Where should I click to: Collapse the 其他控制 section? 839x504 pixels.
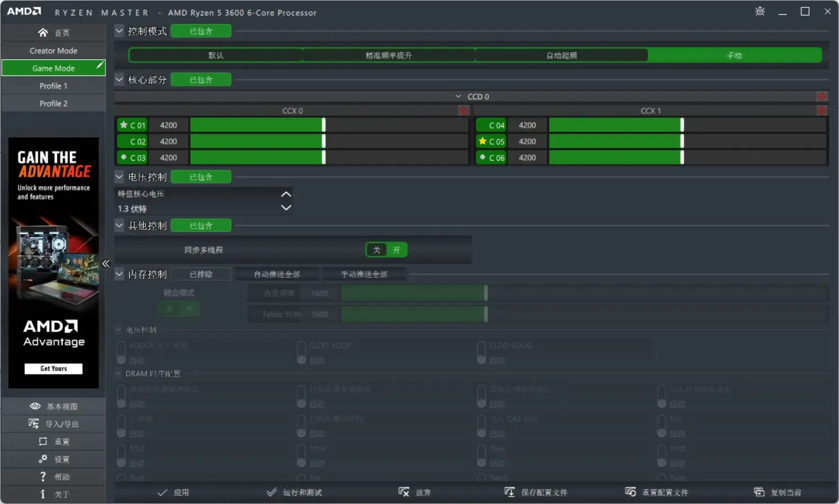coord(119,226)
